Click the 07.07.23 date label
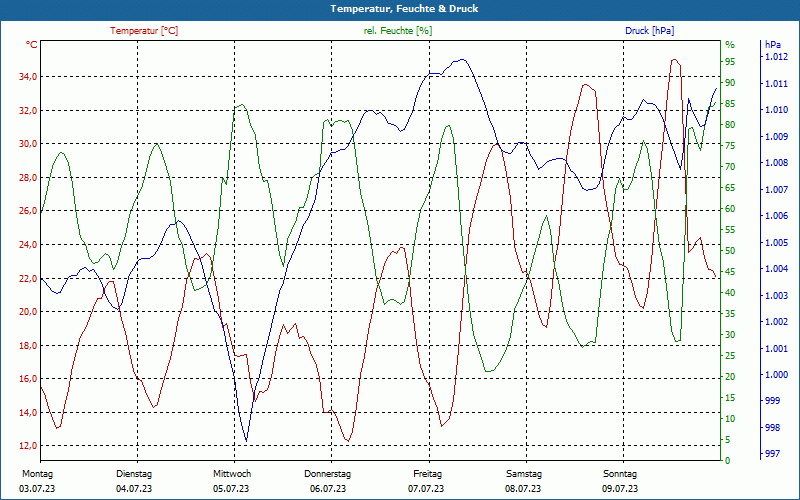The height and width of the screenshot is (500, 800). (426, 489)
